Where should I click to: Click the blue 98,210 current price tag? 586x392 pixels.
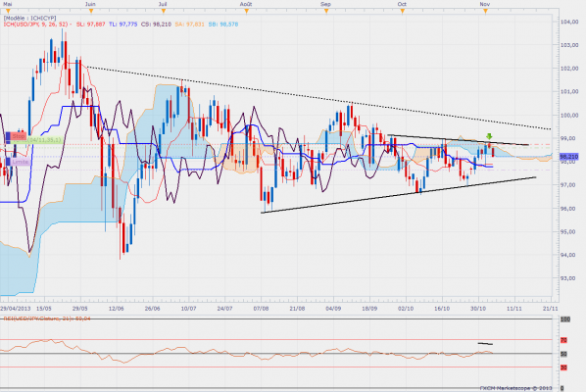(x=568, y=157)
